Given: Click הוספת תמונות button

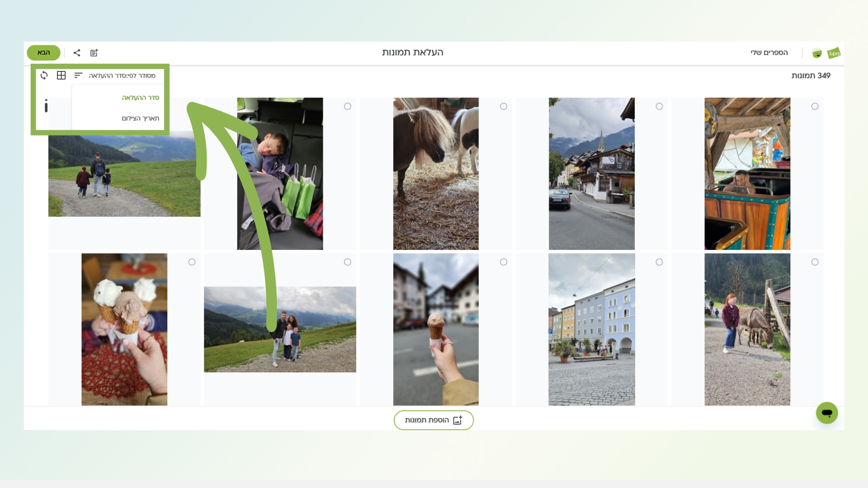Looking at the screenshot, I should [x=434, y=420].
